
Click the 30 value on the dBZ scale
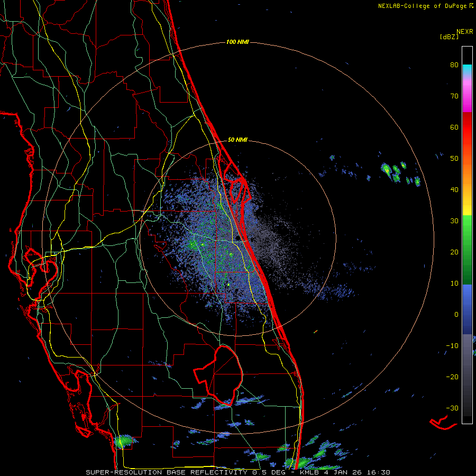tap(454, 221)
